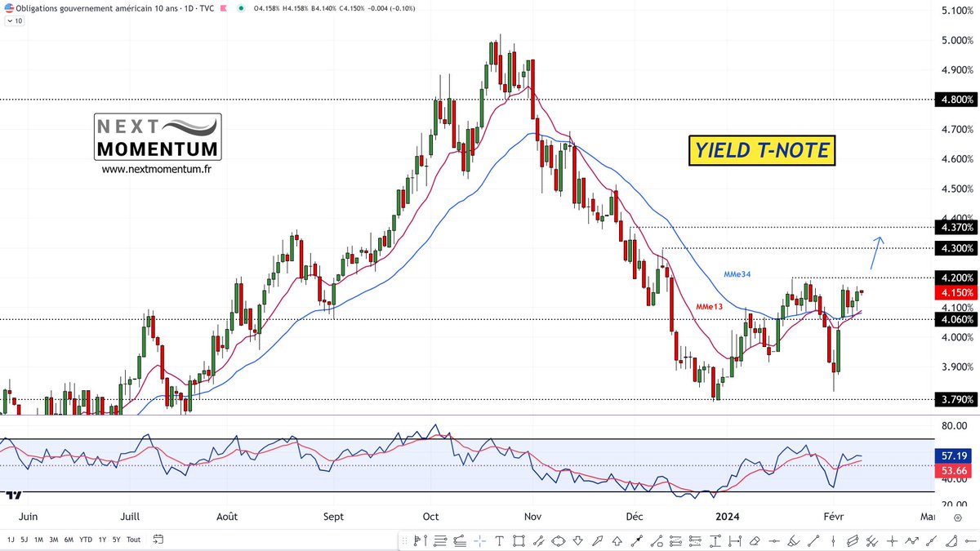This screenshot has height=551, width=980.
Task: Click the red current price label 4.150%
Action: [957, 291]
